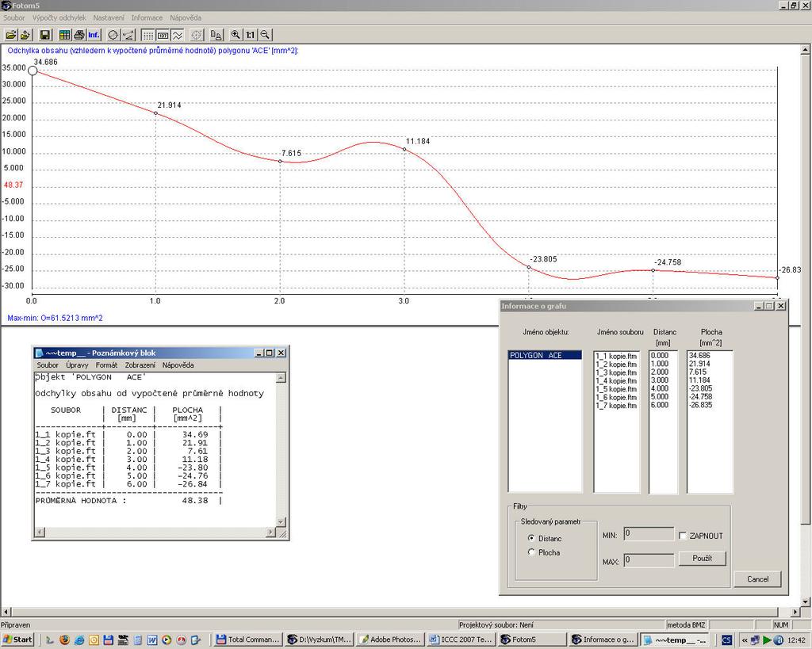Click the blue Inf. info toolbar button
Screen dimensions: 812x649
click(x=94, y=35)
